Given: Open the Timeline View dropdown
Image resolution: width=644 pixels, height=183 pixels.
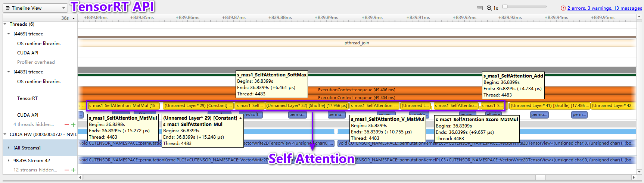Looking at the screenshot, I should (35, 8).
